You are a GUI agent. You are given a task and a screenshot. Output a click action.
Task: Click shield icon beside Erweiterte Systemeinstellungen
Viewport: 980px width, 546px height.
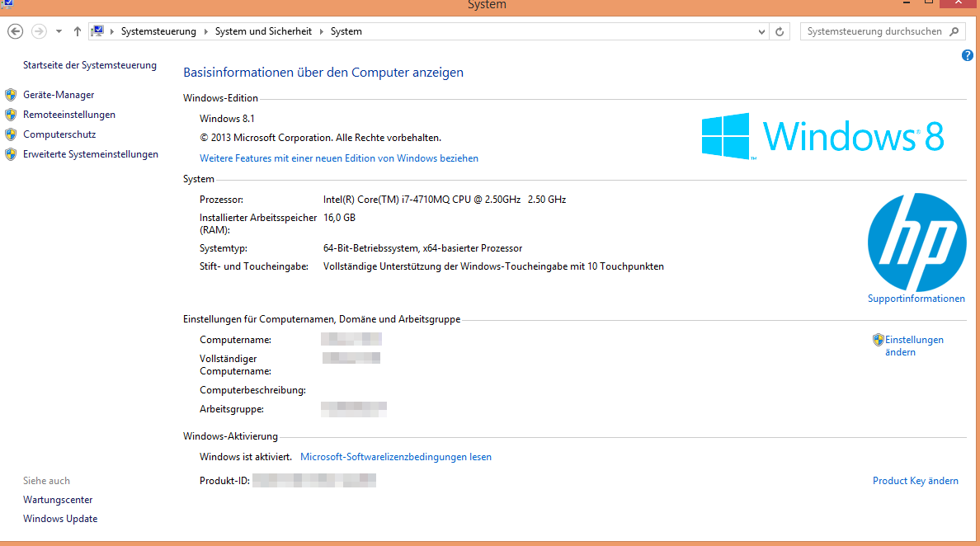pos(11,154)
